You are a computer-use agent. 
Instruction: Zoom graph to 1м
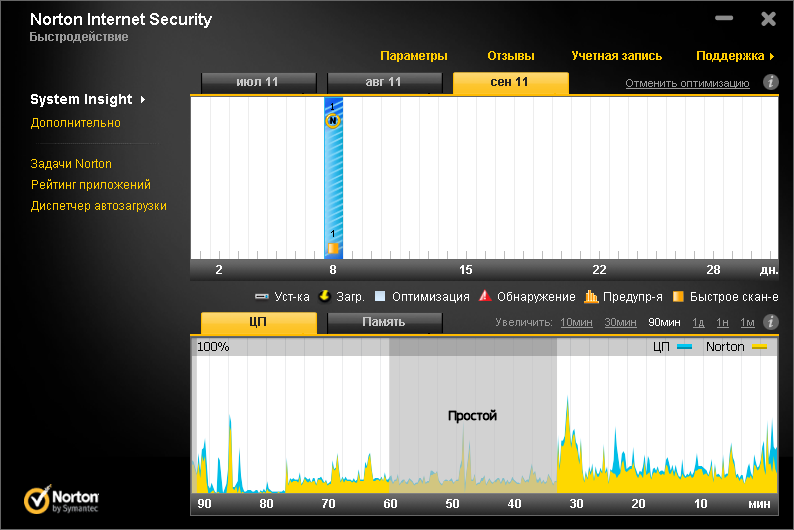747,322
